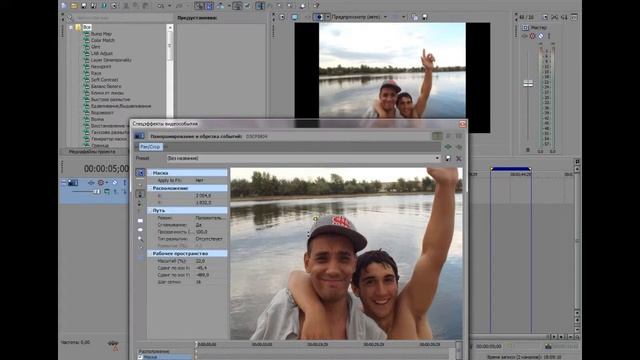This screenshot has height=360, width=640.
Task: Click the main timeline timecode 00:00:05;00
Action: click(106, 169)
